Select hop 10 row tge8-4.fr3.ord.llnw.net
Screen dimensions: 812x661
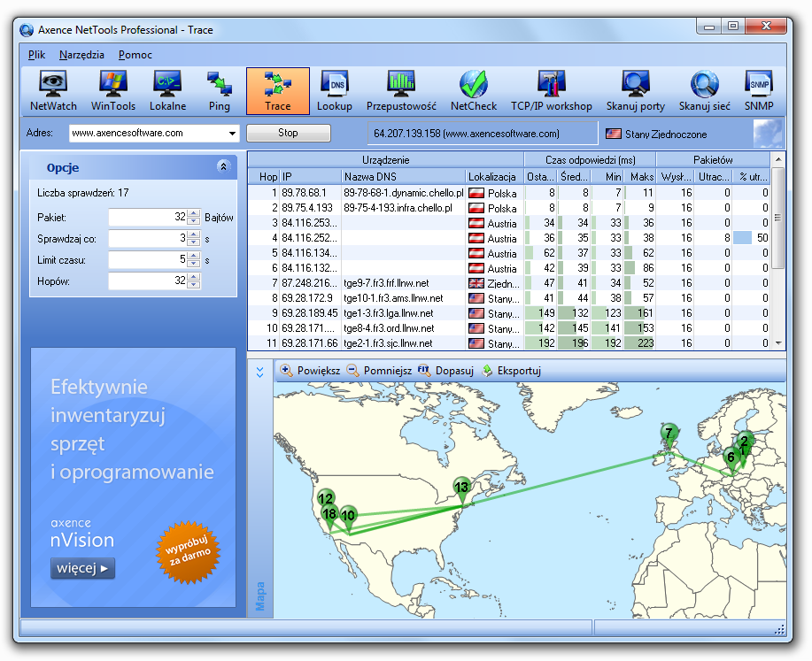(509, 327)
